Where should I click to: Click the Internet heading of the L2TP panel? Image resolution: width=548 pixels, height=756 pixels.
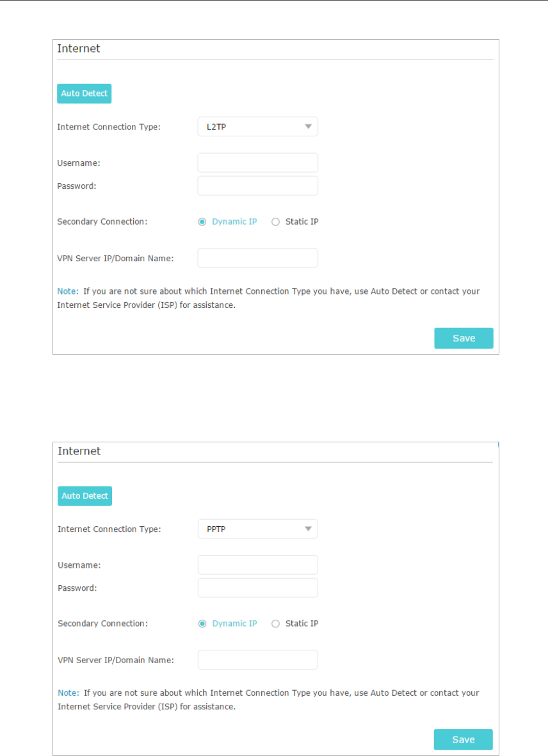click(79, 48)
